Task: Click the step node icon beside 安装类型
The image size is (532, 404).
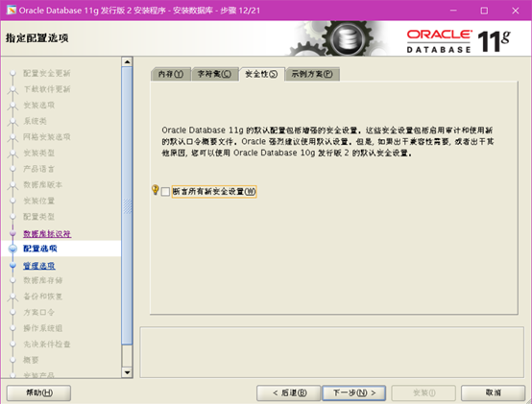Action: pyautogui.click(x=12, y=154)
